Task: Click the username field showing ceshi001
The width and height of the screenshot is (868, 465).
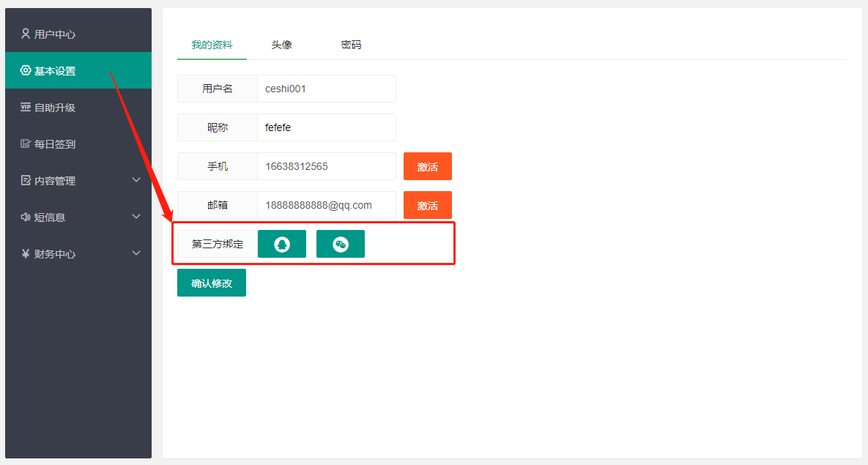Action: coord(326,88)
